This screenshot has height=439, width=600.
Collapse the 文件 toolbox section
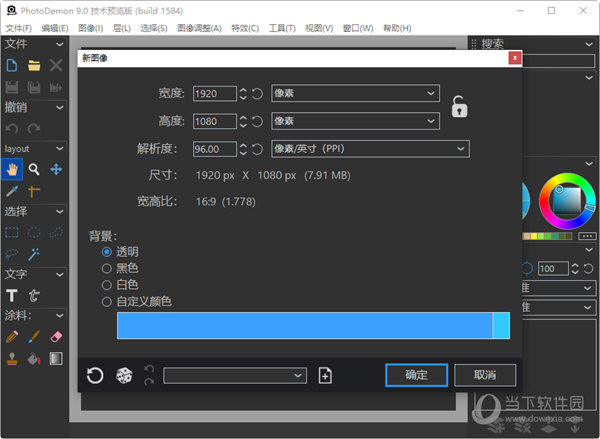point(60,44)
